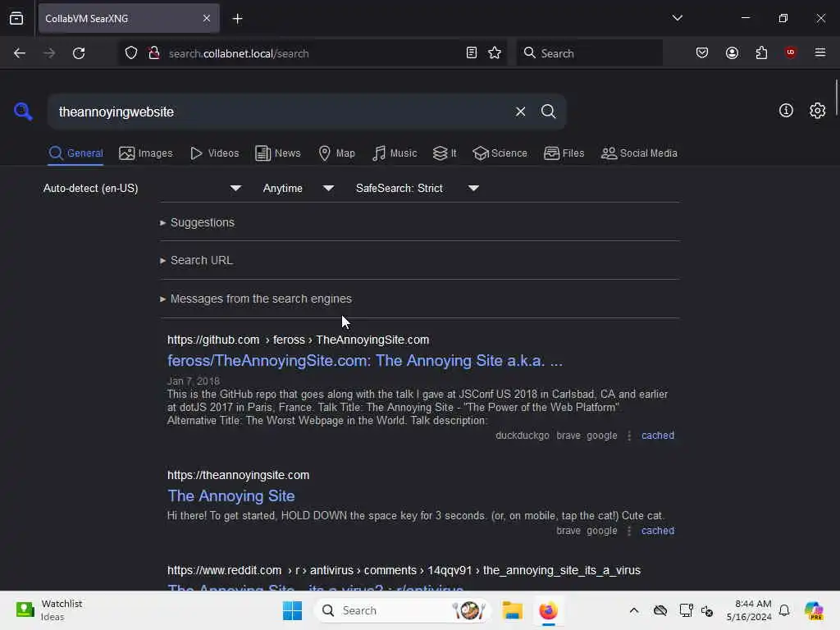840x630 pixels.
Task: Click the insecure connection padlock icon
Action: (x=154, y=53)
